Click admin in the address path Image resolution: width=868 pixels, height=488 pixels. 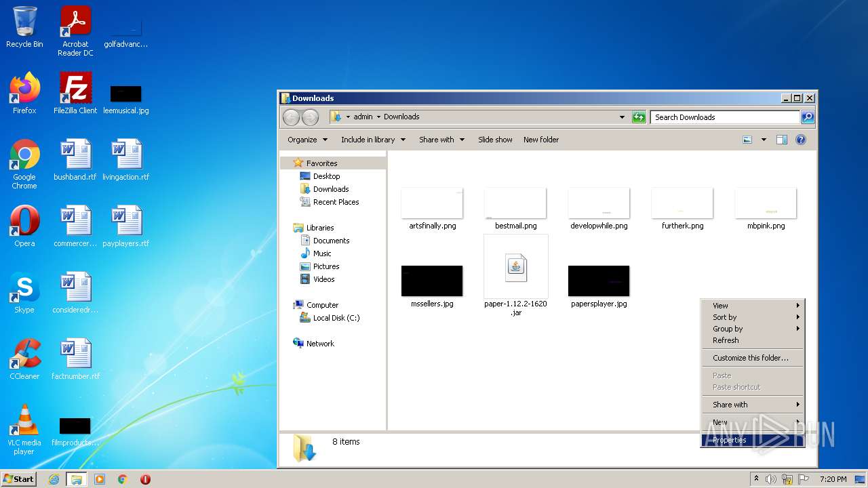pyautogui.click(x=363, y=117)
